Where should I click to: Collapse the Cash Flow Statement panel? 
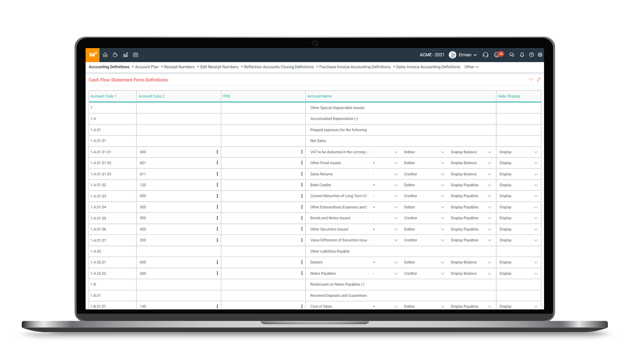pyautogui.click(x=531, y=79)
